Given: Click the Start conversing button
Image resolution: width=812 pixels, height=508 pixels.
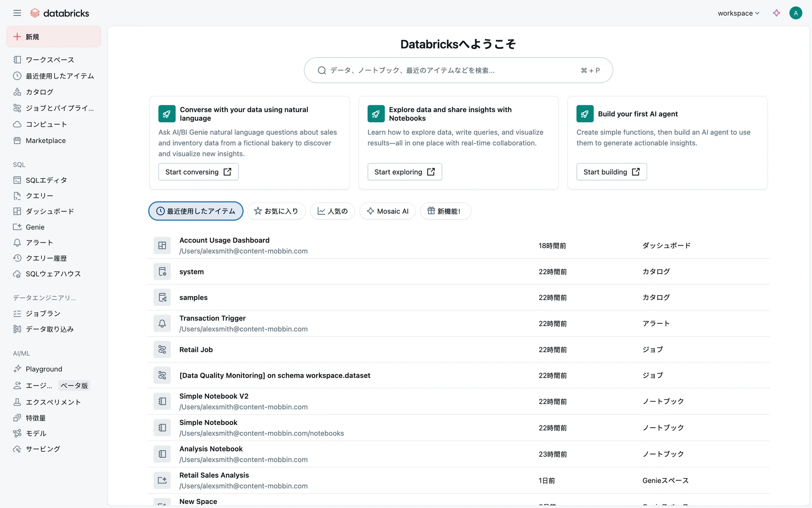Looking at the screenshot, I should [198, 172].
